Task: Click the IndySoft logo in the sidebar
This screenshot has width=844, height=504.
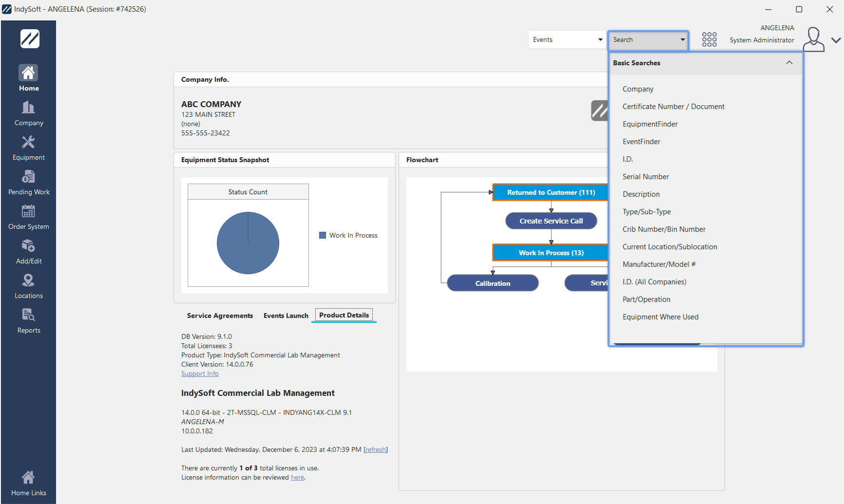Action: (30, 39)
